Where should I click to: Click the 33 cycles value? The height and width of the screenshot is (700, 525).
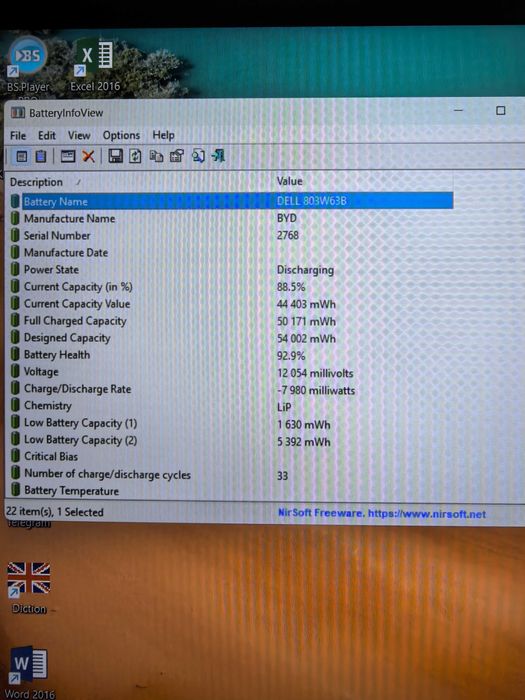pyautogui.click(x=282, y=475)
